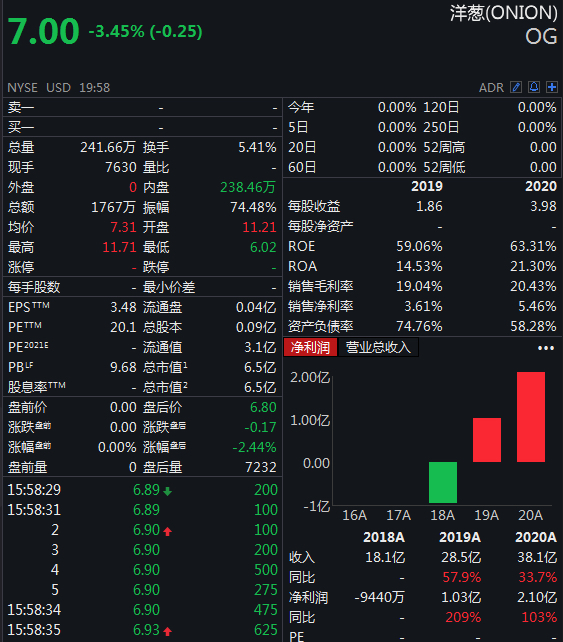Click the stock name 洋葱(ONION)
563x642 pixels.
click(503, 13)
